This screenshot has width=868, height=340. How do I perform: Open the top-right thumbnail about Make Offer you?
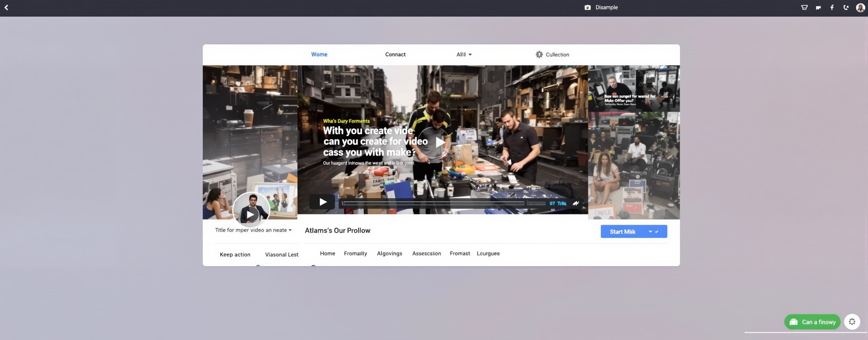pyautogui.click(x=633, y=88)
